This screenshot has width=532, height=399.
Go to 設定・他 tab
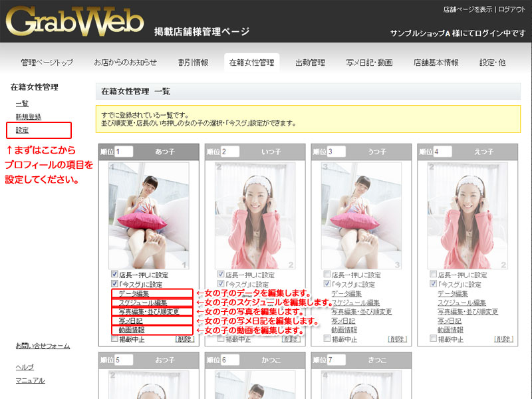pos(492,63)
